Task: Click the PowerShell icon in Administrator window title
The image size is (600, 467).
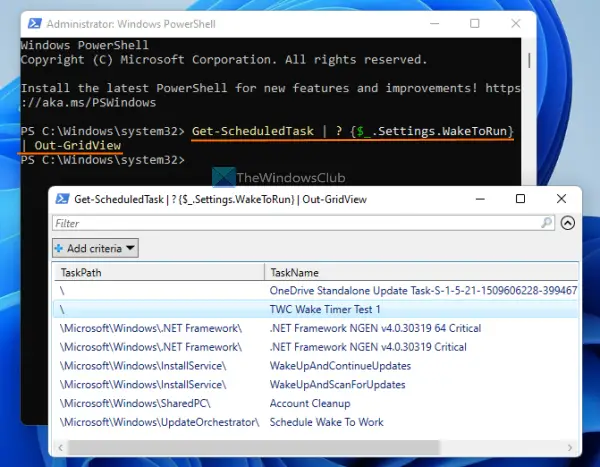Action: [35, 24]
